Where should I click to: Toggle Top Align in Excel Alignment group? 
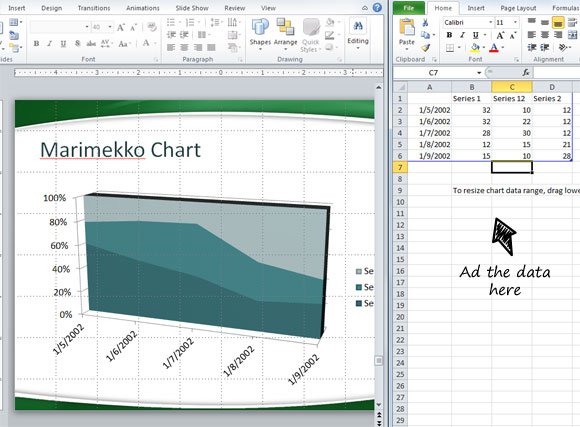532,21
